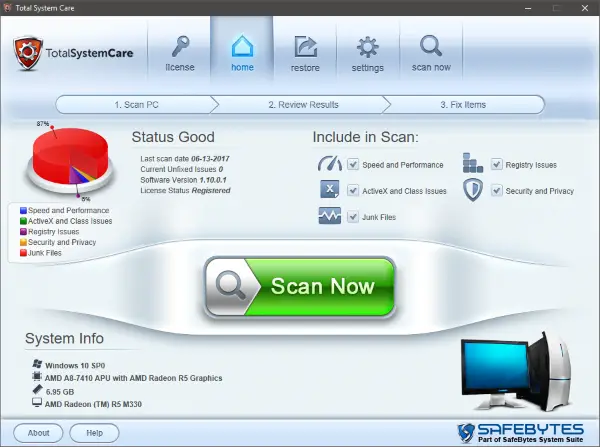Click the computer and monitor illustration
The width and height of the screenshot is (600, 447).
[x=516, y=371]
